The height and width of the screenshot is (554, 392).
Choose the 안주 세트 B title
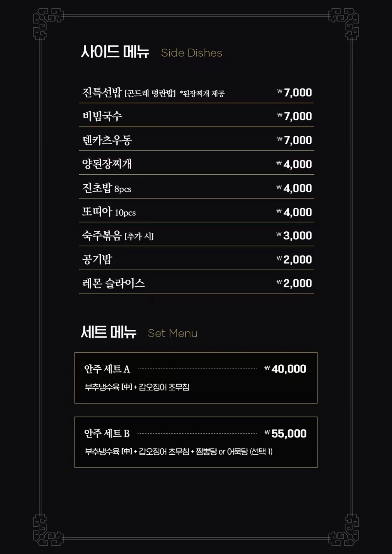click(107, 434)
